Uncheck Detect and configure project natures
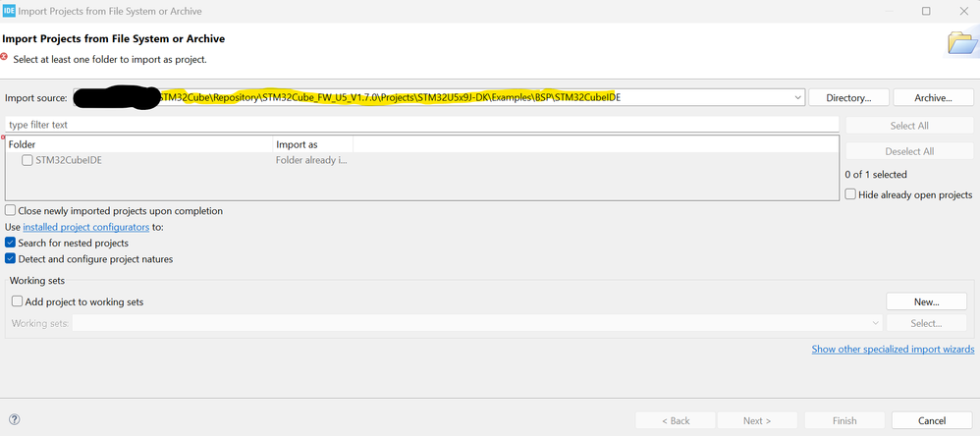 [x=11, y=258]
